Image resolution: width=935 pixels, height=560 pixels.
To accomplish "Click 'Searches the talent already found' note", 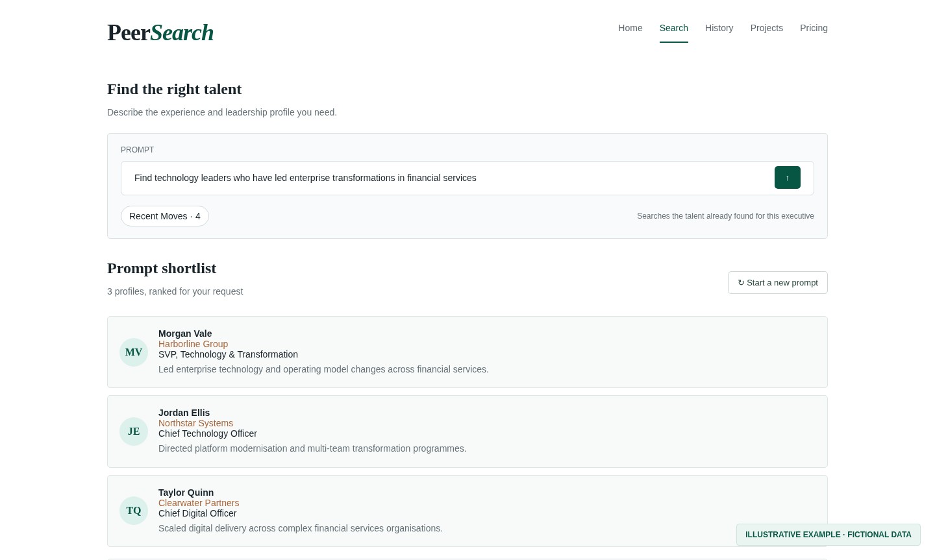I will [x=725, y=216].
